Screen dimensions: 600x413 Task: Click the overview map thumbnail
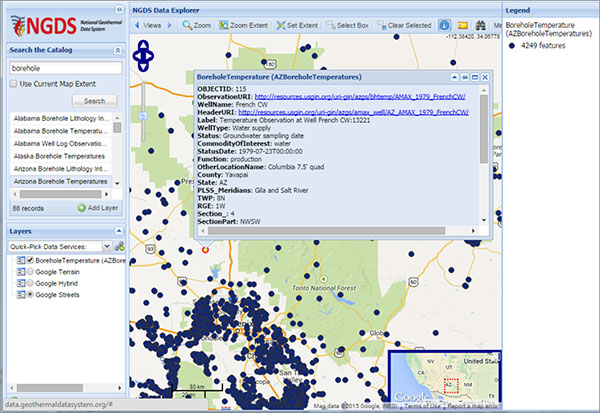[x=444, y=380]
